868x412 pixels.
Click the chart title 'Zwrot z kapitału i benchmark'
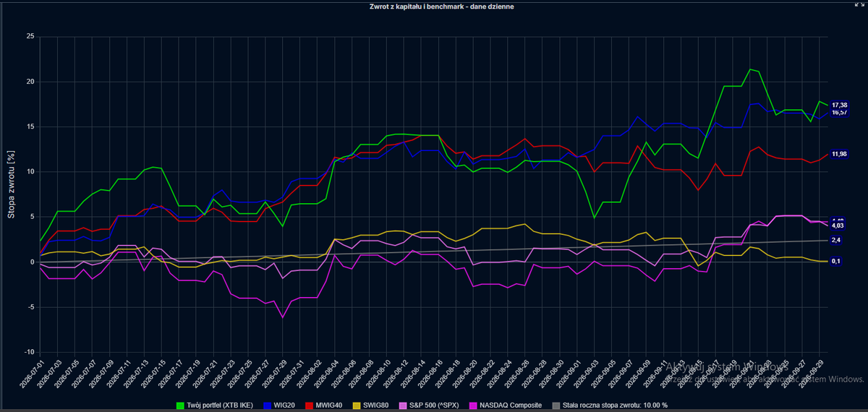click(x=441, y=6)
